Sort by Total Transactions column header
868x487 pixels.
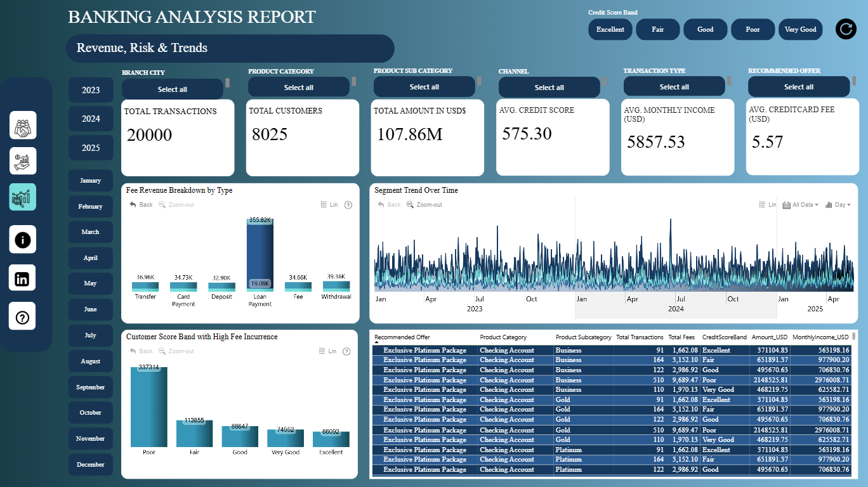click(x=640, y=337)
